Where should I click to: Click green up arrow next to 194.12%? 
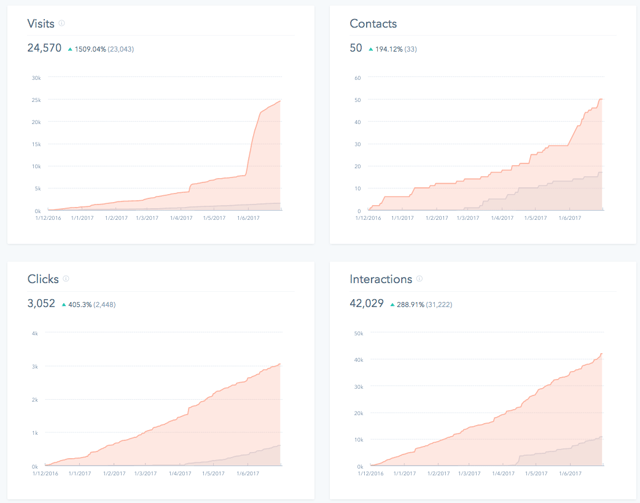pyautogui.click(x=371, y=49)
